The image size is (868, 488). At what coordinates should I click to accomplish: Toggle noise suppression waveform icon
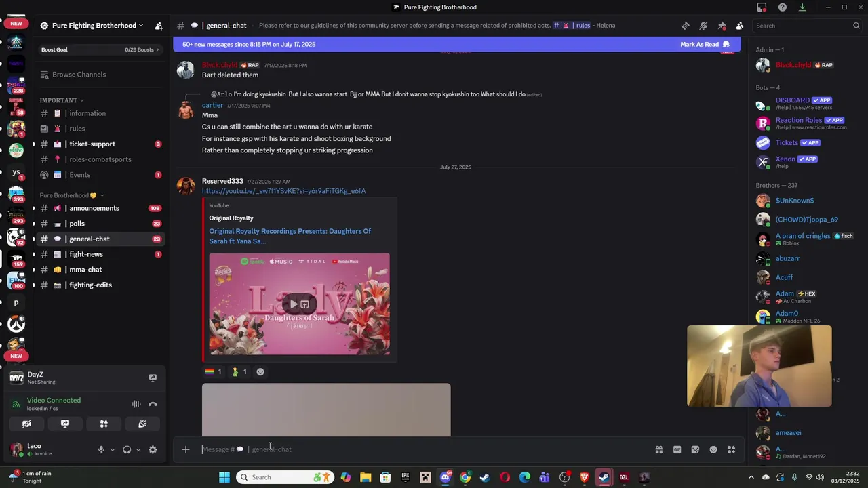[x=136, y=404]
